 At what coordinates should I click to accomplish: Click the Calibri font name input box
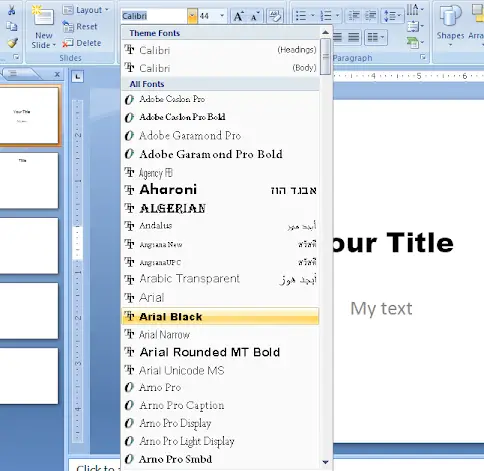coord(154,16)
